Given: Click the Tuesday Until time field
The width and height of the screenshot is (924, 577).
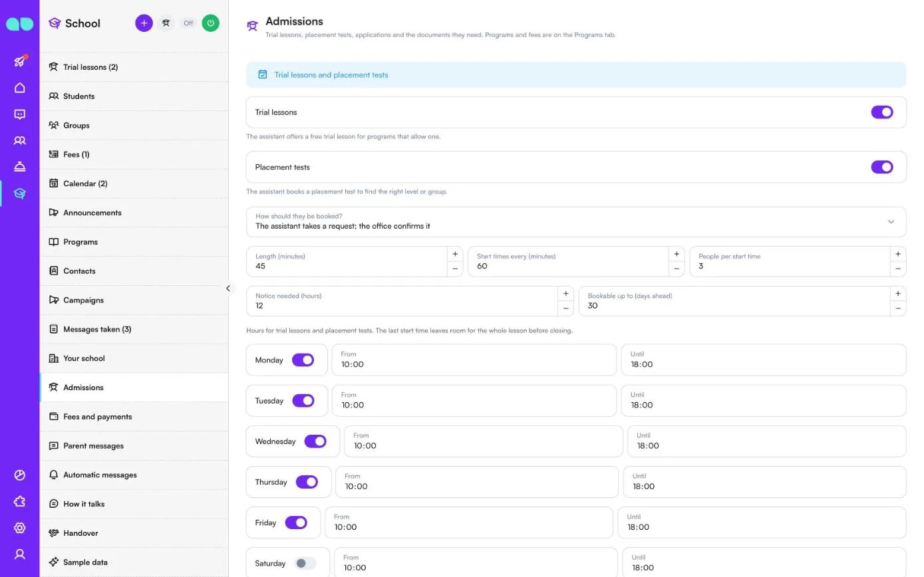Looking at the screenshot, I should [x=764, y=400].
